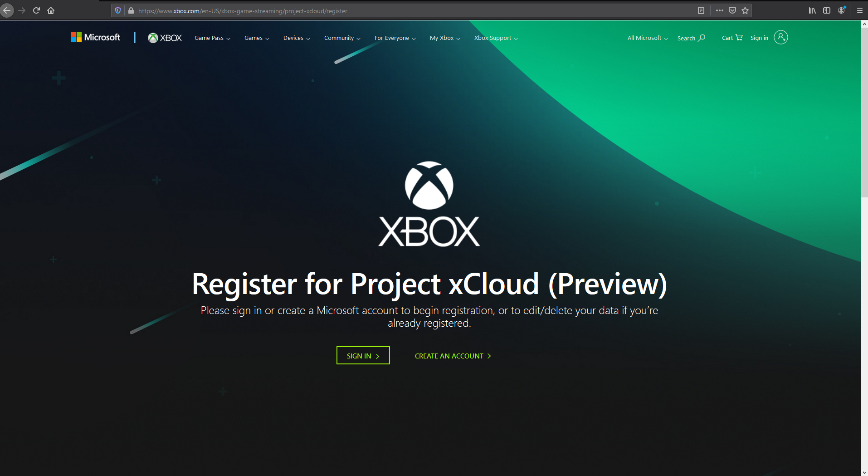
Task: Click the scrollbar up arrow
Action: click(x=864, y=24)
